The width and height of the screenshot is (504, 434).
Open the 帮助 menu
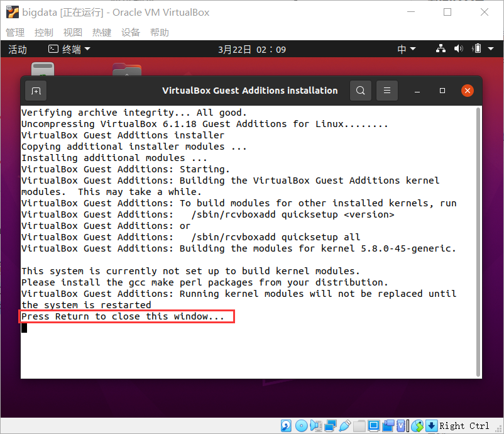pos(160,33)
